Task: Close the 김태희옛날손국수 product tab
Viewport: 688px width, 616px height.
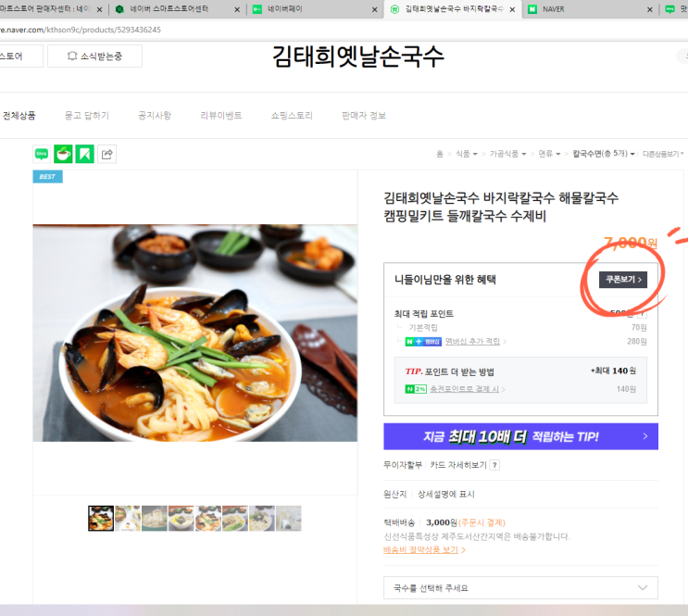Action: (x=512, y=9)
